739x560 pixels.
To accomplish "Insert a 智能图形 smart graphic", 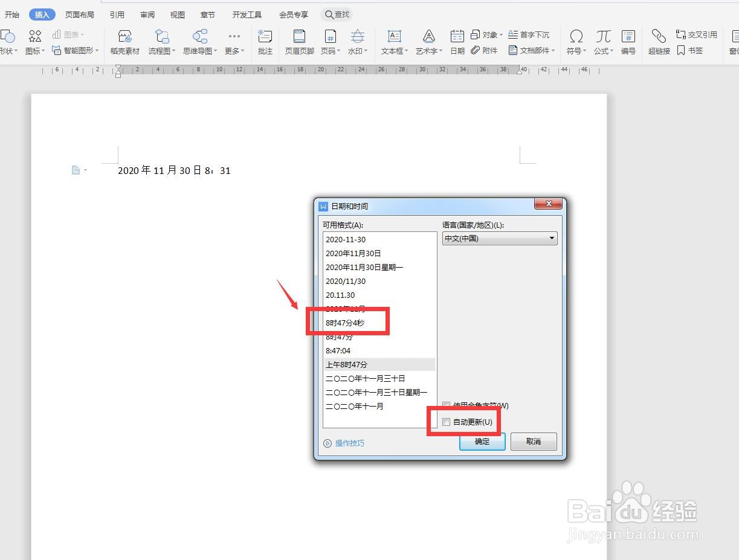I will [76, 51].
